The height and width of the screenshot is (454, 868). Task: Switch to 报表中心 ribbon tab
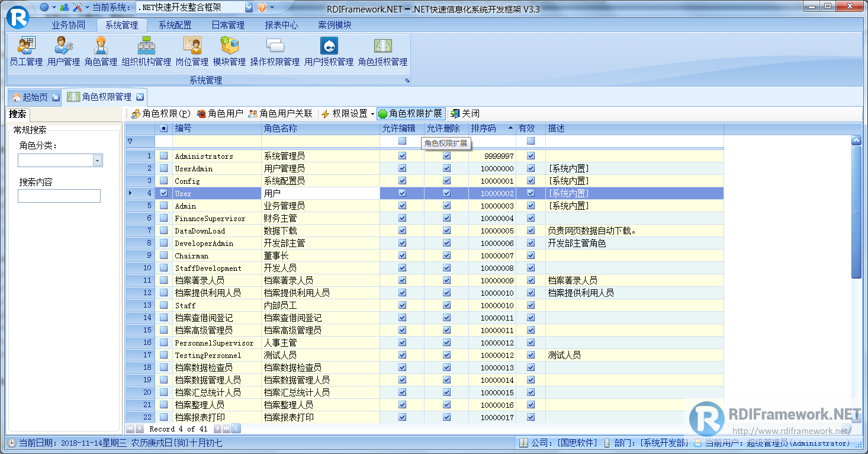(281, 25)
